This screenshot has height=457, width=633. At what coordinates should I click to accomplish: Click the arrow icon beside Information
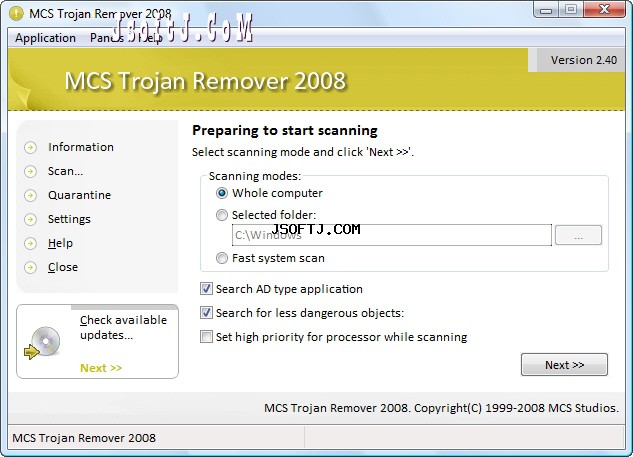coord(30,148)
